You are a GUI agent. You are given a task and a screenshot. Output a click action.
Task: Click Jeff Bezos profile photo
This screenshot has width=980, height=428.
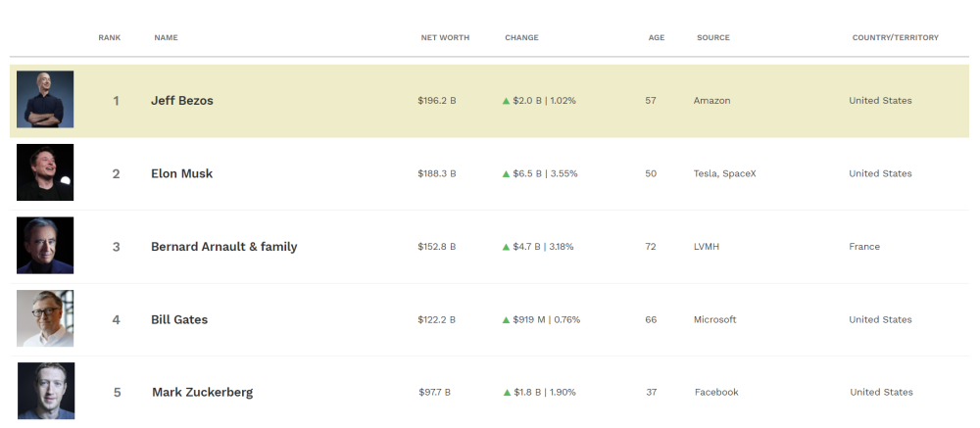pos(45,100)
